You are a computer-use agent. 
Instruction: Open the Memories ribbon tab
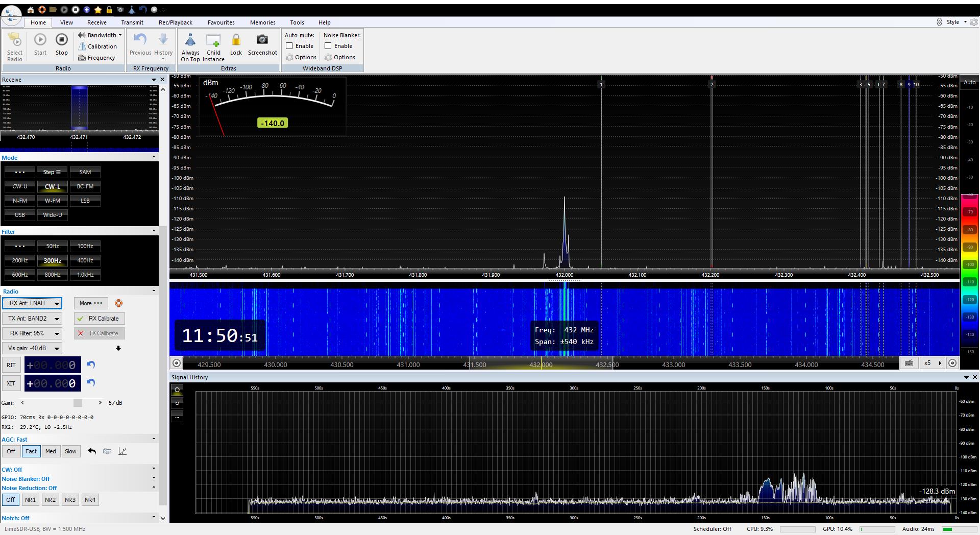pyautogui.click(x=262, y=22)
